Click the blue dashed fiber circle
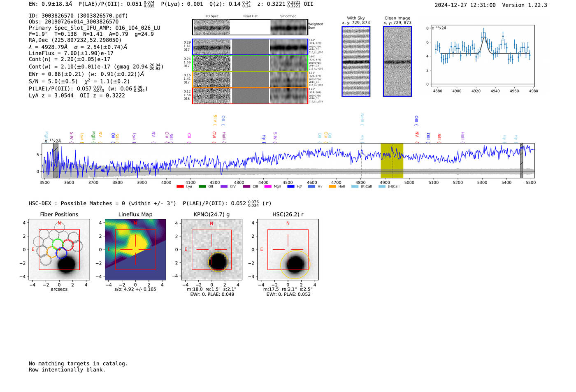The image size is (576, 392). point(62,253)
